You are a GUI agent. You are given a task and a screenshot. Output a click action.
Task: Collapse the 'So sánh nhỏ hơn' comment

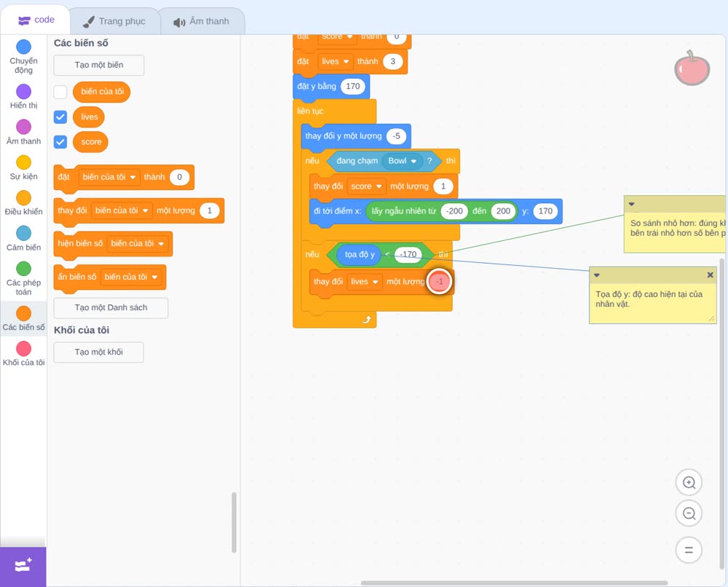click(631, 204)
